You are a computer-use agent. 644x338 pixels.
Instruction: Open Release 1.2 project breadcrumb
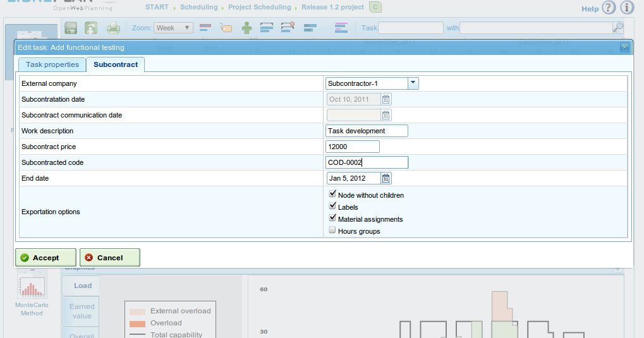[x=332, y=7]
